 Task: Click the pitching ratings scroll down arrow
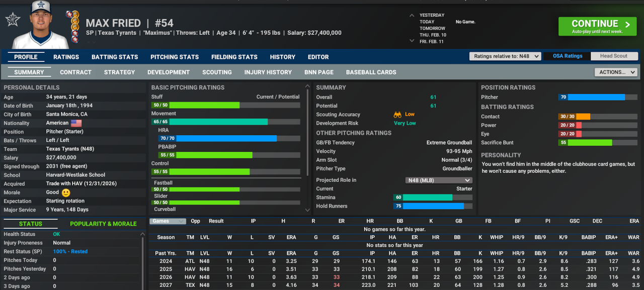308,210
